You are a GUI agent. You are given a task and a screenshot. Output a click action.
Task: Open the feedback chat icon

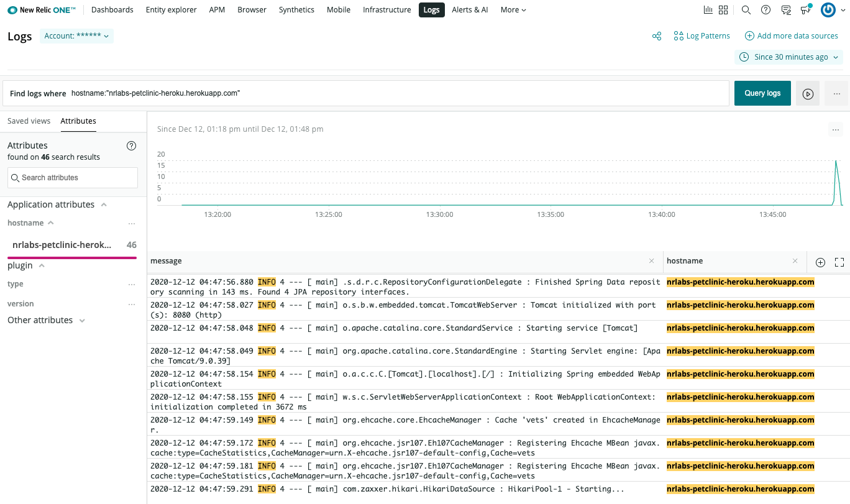[786, 10]
